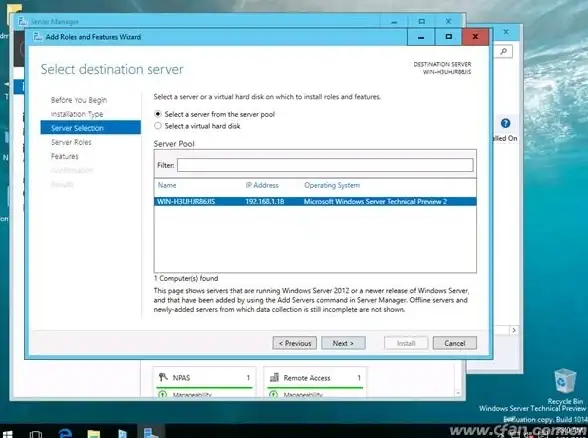Open the Remote Access tile title
Viewport: 588px width, 438px height.
point(307,378)
